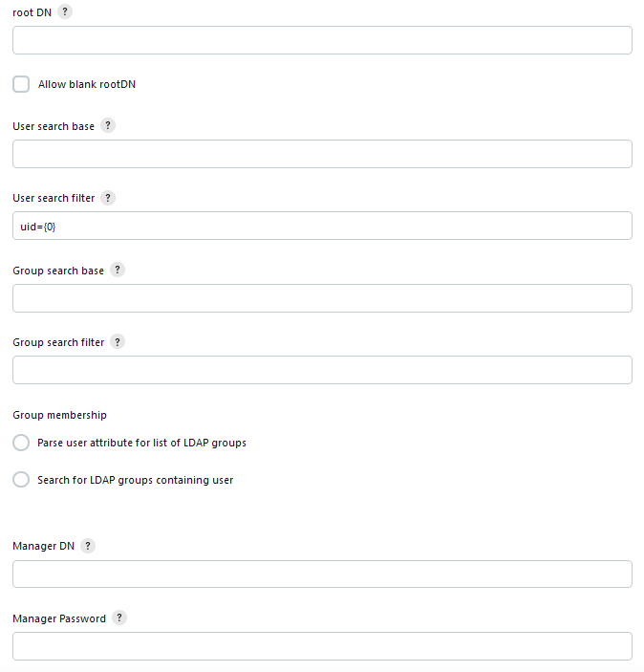This screenshot has width=644, height=672.
Task: Select Parse user attribute for LDAP groups
Action: pyautogui.click(x=21, y=444)
